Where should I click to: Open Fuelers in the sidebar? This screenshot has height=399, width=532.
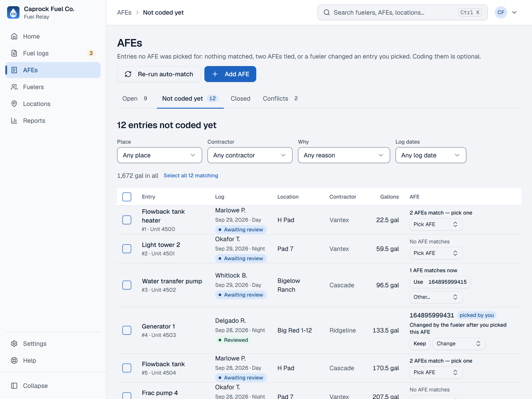point(53,87)
